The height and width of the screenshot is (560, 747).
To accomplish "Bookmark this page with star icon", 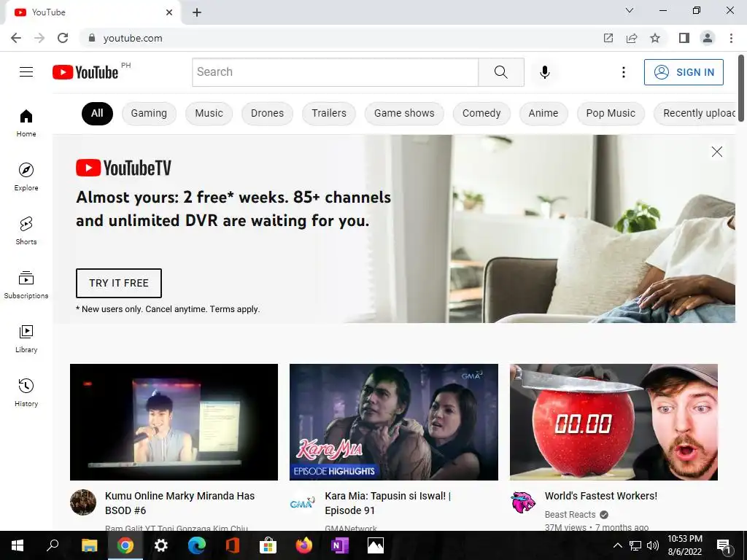I will 655,38.
